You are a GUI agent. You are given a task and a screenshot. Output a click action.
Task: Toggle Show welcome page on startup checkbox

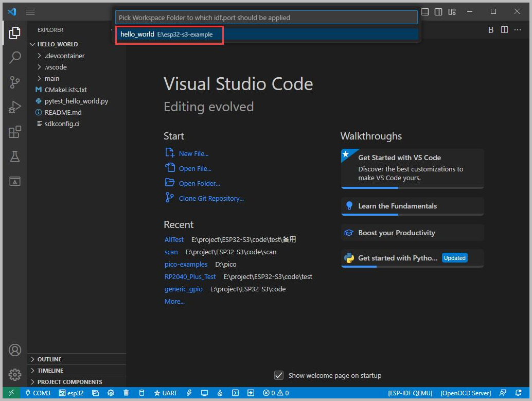click(x=279, y=375)
